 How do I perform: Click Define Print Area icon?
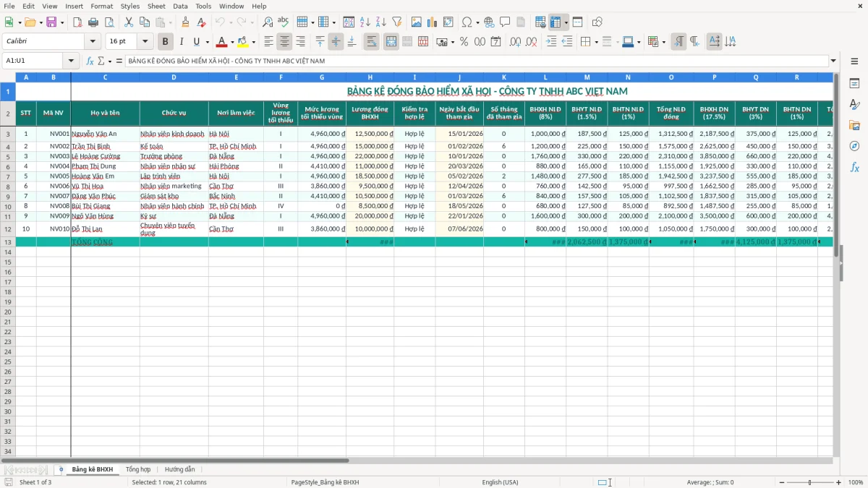coord(540,22)
